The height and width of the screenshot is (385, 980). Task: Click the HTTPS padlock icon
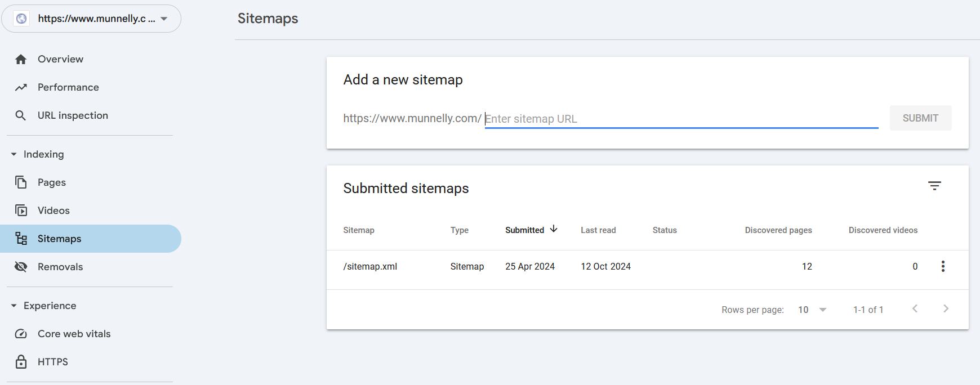(21, 361)
